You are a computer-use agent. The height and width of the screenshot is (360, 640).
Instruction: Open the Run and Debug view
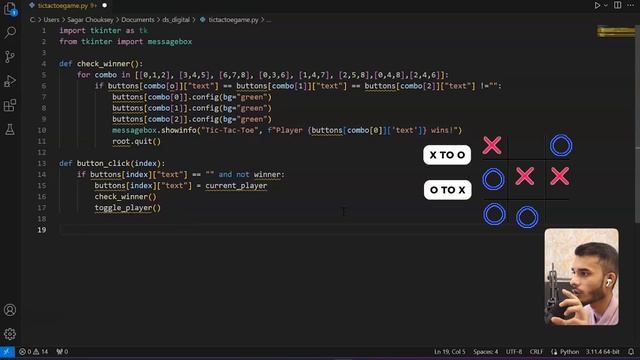10,81
